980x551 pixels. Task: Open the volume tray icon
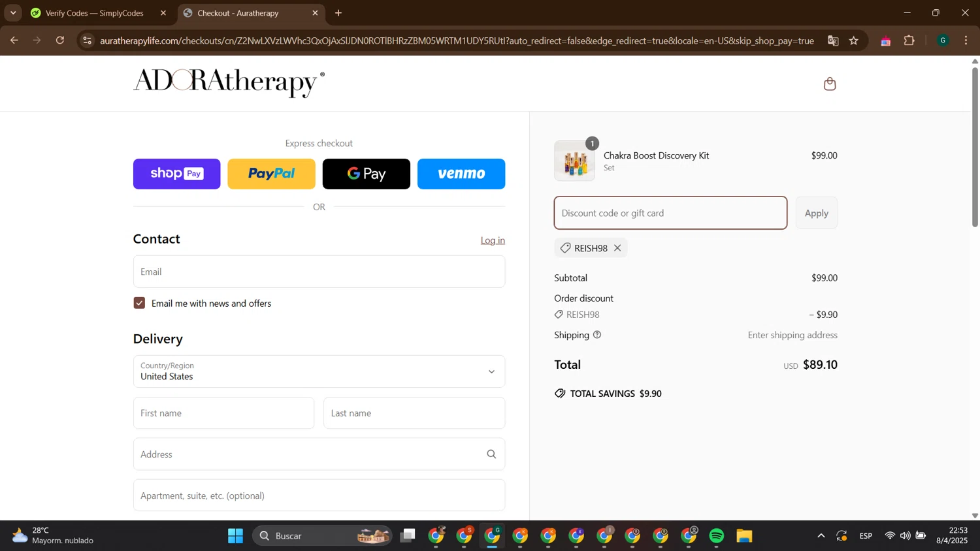click(x=905, y=536)
